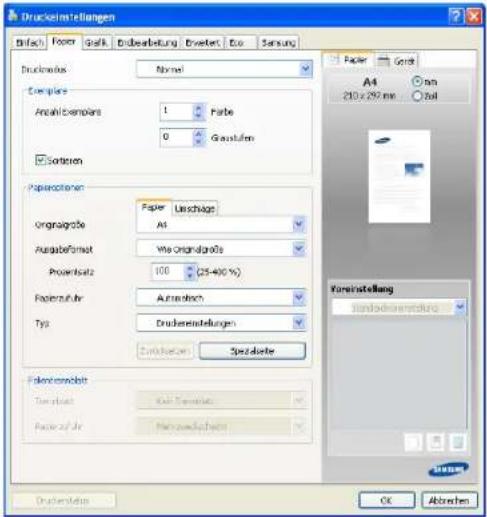Image resolution: width=487 pixels, height=517 pixels.
Task: Select the mm unit radio button
Action: point(417,81)
